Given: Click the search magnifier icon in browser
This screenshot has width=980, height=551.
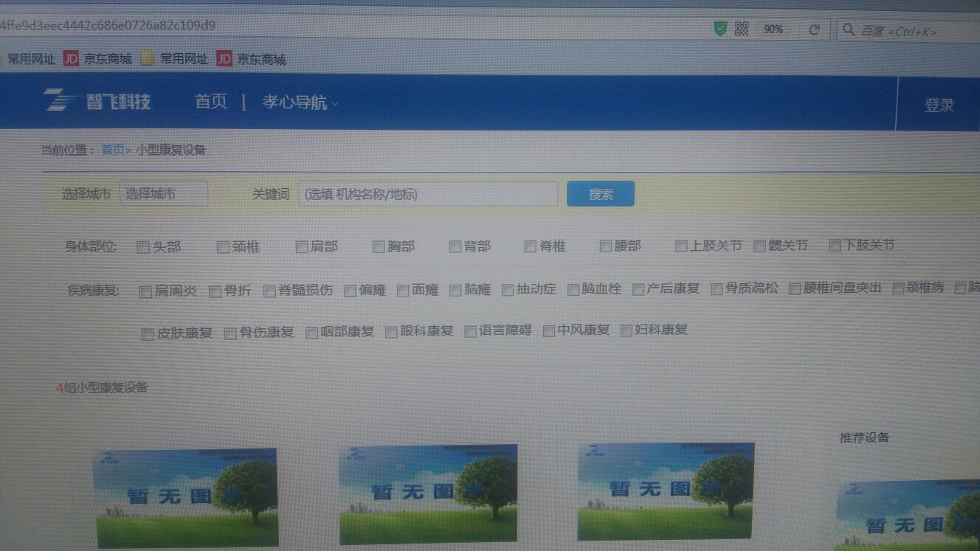Looking at the screenshot, I should [x=849, y=30].
